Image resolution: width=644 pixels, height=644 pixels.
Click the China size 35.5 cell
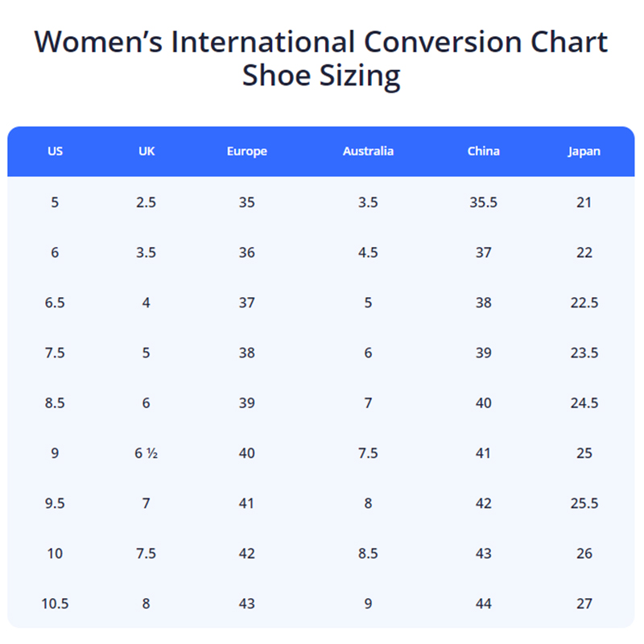tap(483, 202)
